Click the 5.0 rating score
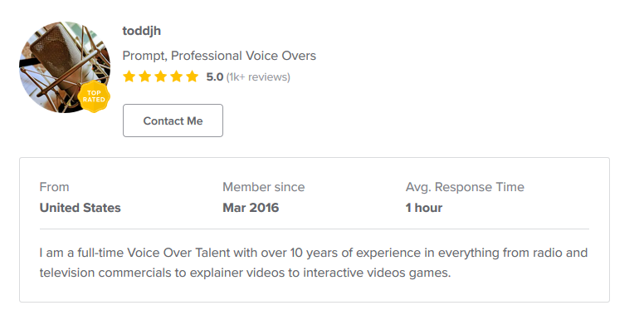 click(214, 77)
